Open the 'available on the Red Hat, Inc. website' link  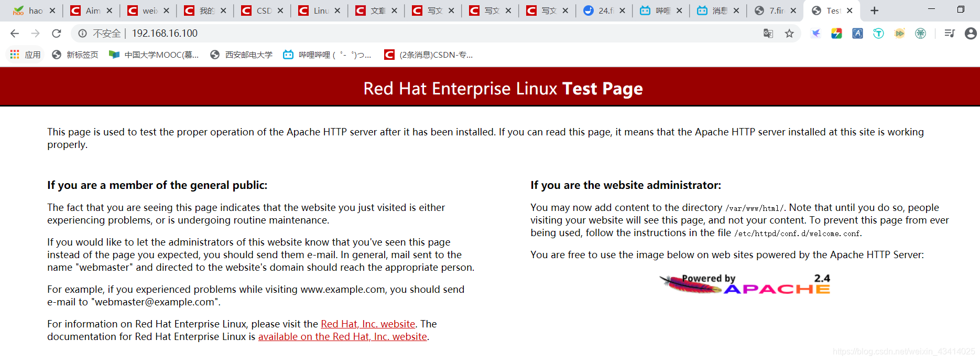point(343,337)
